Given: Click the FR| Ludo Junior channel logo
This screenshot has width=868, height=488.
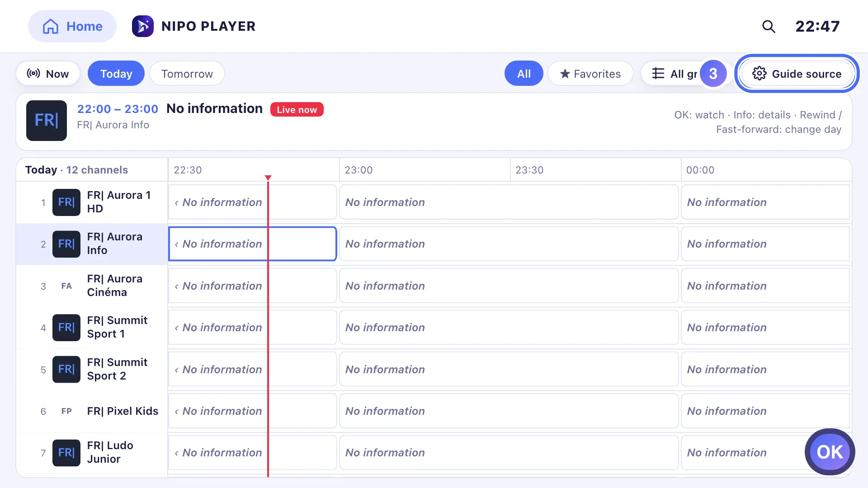Looking at the screenshot, I should [66, 453].
